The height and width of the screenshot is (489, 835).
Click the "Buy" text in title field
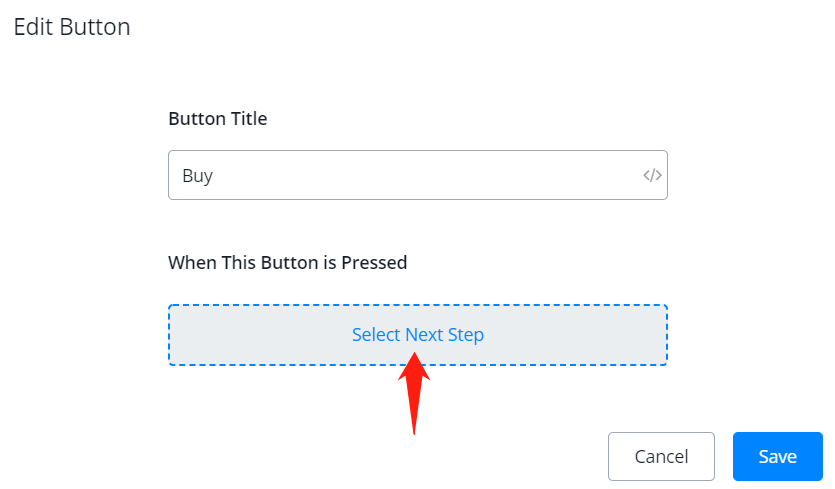coord(198,176)
